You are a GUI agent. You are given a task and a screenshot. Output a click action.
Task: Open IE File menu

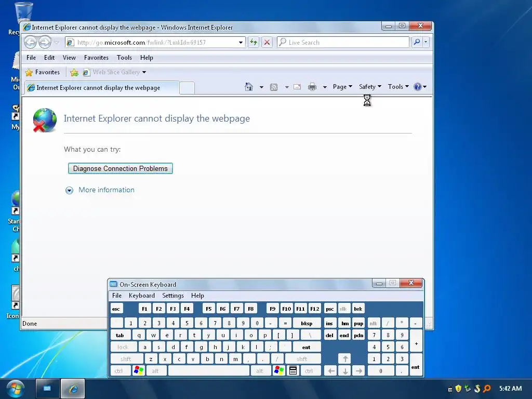click(31, 58)
